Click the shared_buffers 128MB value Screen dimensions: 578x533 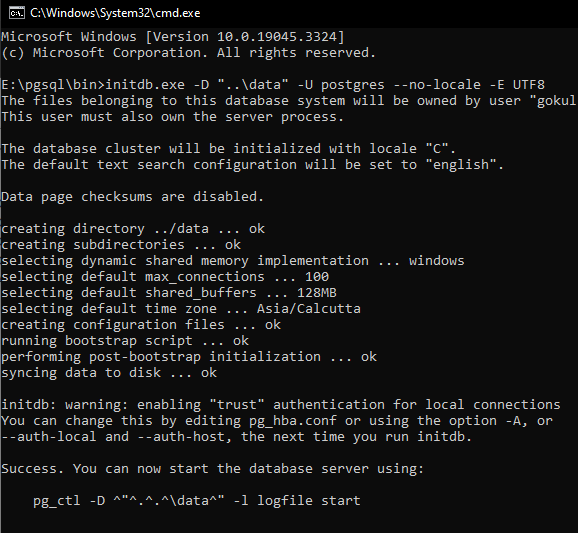[x=317, y=293]
